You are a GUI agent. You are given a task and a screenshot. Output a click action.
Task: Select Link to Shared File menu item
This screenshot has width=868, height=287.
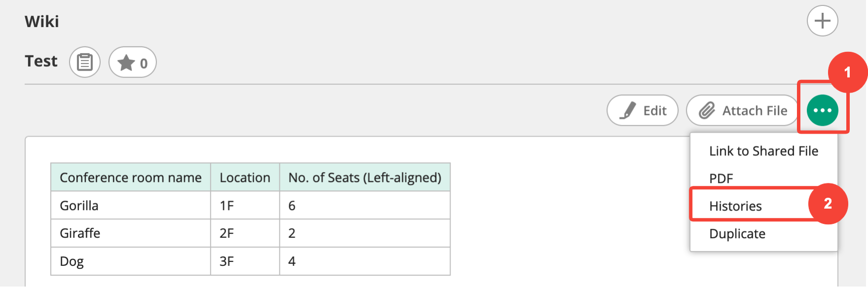763,151
